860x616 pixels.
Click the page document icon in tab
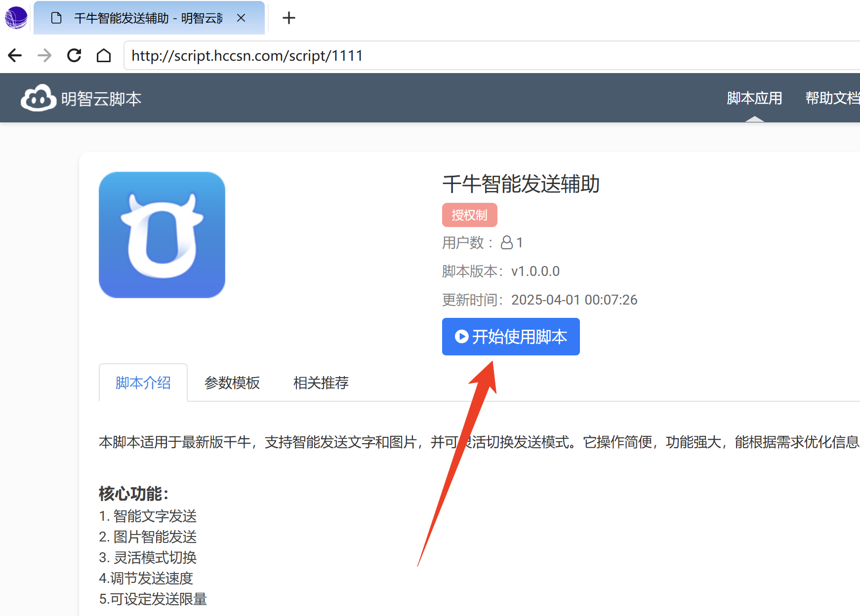click(x=56, y=18)
